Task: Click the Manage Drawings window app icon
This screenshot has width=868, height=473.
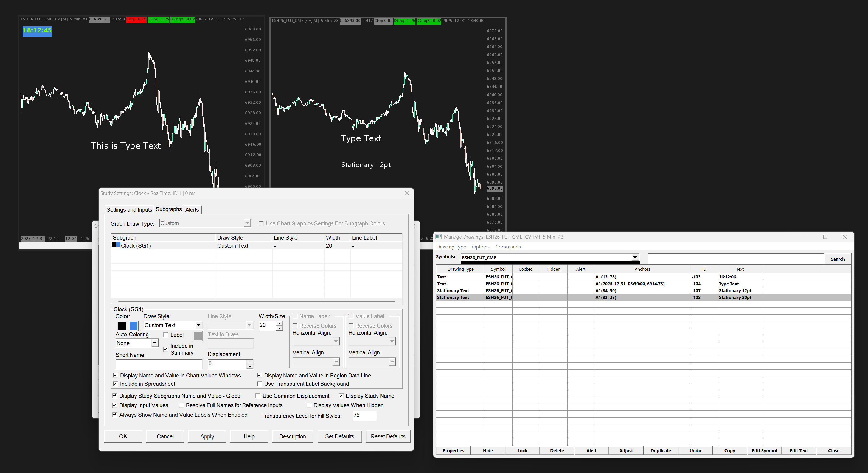Action: [438, 237]
